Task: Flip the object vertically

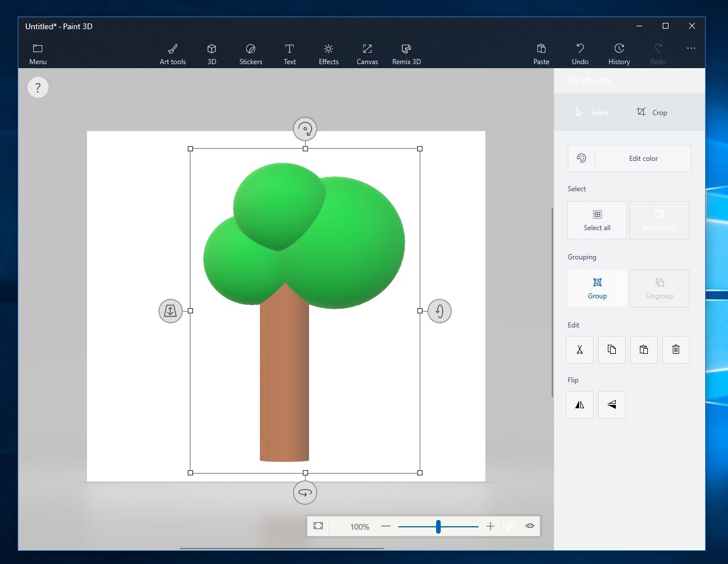Action: click(611, 405)
